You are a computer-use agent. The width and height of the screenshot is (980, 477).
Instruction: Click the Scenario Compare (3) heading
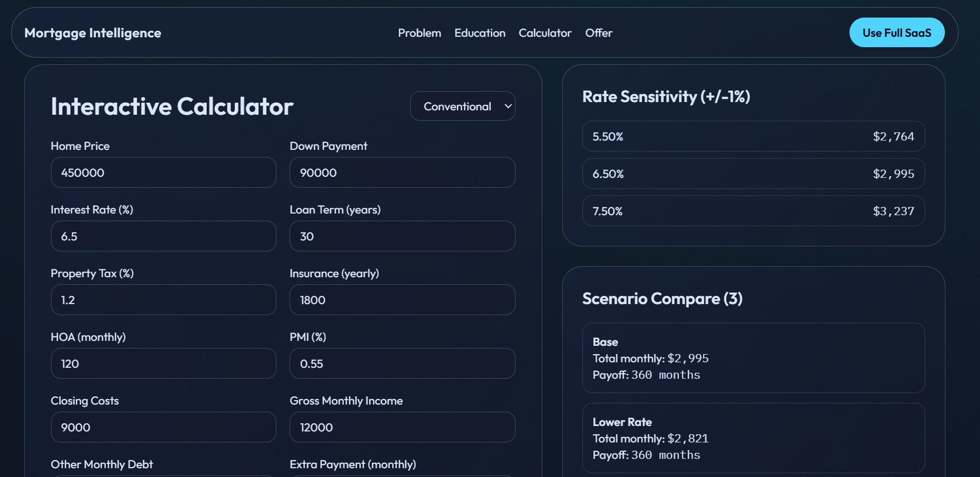pyautogui.click(x=662, y=299)
